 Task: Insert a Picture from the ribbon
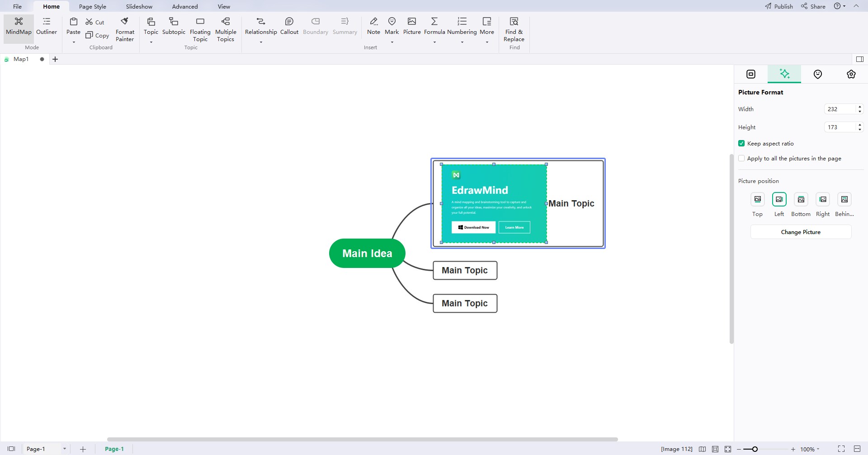coord(412,26)
